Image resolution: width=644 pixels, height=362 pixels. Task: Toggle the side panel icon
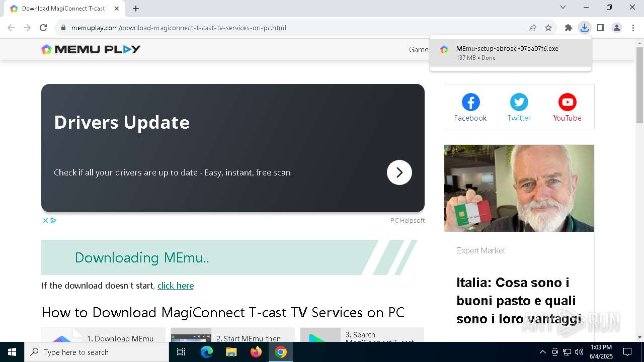click(601, 28)
